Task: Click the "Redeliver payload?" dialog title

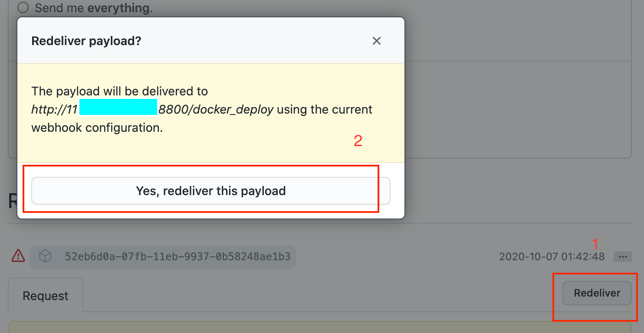Action: click(85, 40)
